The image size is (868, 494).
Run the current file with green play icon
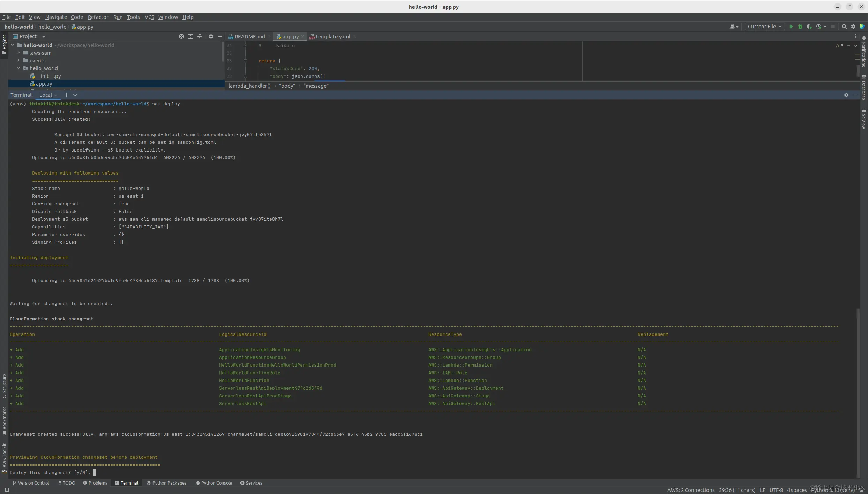point(791,27)
